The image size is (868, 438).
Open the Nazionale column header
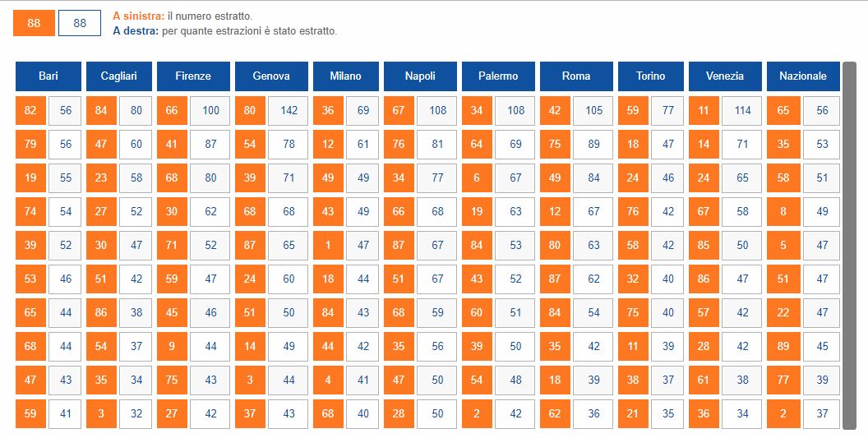(803, 76)
